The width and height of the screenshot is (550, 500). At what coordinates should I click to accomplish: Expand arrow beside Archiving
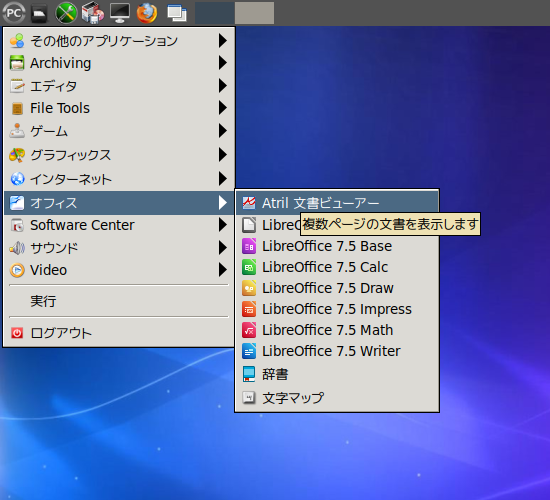click(x=222, y=63)
